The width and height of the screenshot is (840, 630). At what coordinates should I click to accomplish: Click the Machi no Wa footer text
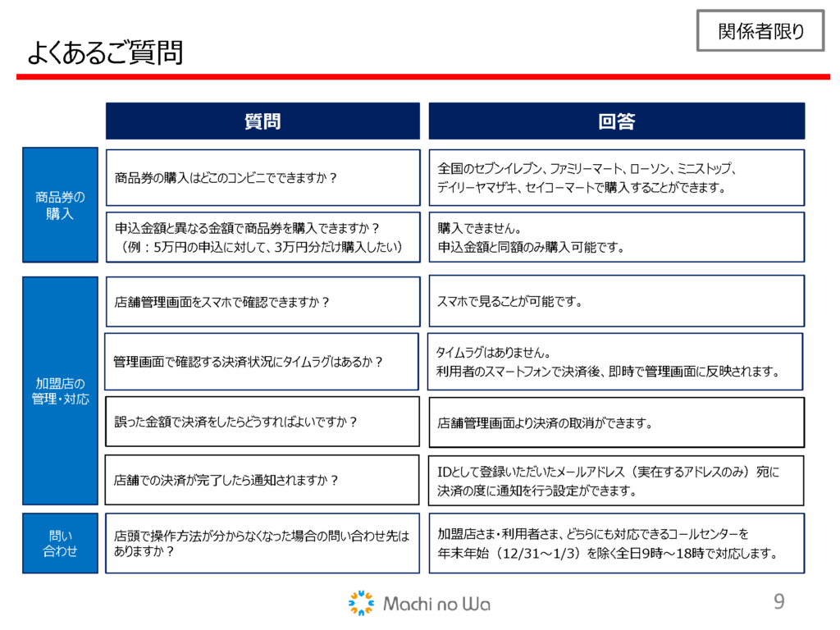436,605
